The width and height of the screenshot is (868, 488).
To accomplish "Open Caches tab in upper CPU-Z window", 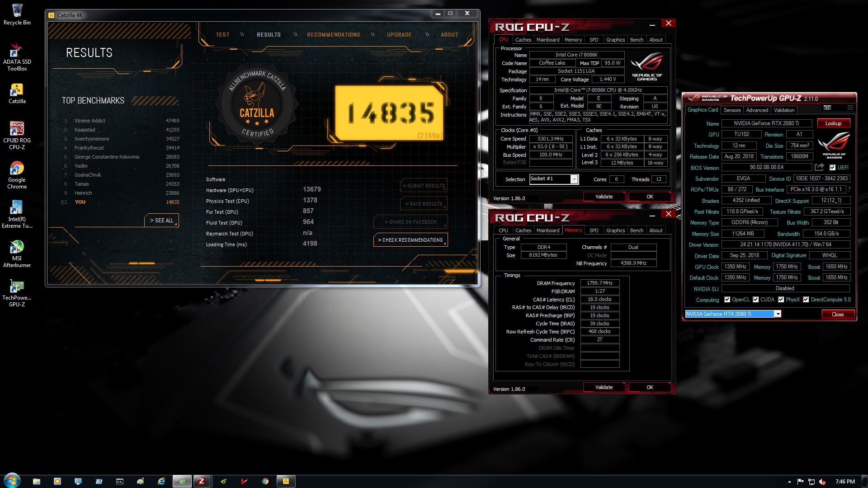I will [x=523, y=40].
